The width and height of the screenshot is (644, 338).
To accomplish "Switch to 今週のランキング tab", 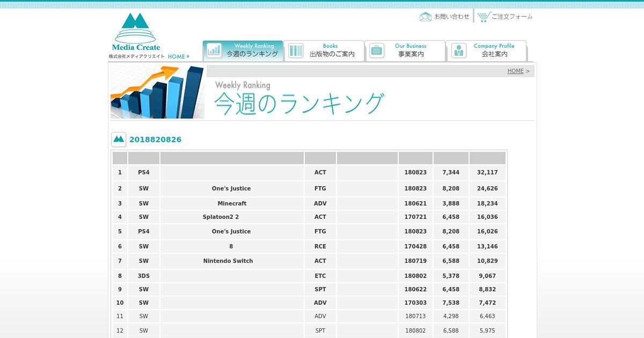I will point(243,50).
